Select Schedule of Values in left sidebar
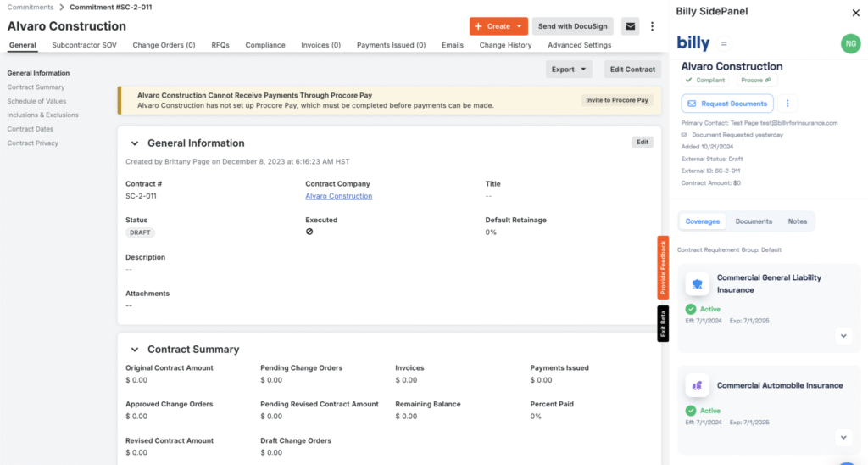Screen dimensions: 868x465 click(36, 101)
